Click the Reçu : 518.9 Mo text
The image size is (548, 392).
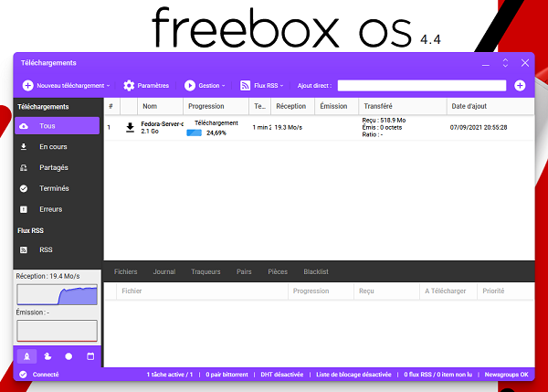(385, 121)
